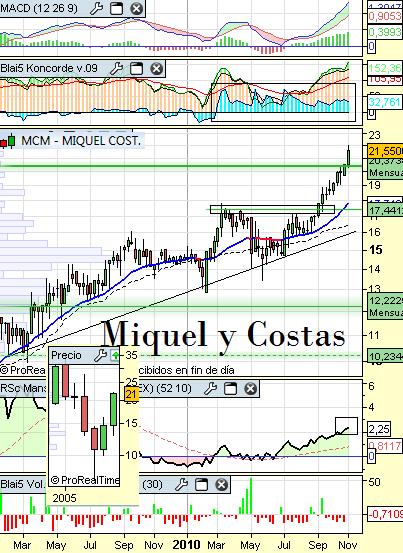Close the MACD indicator panel
The height and width of the screenshot is (553, 403).
pyautogui.click(x=136, y=8)
